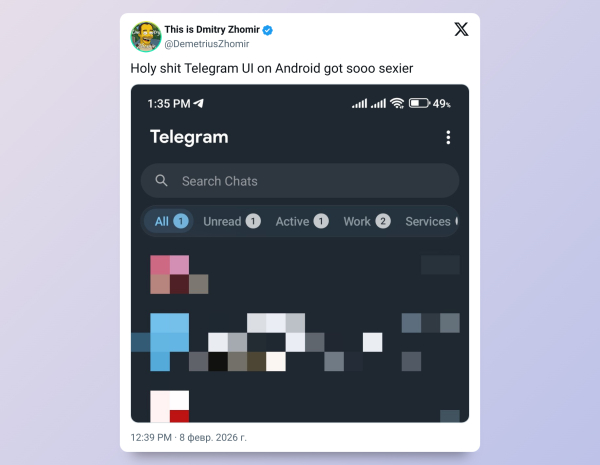
Task: Tap the battery indicator icon
Action: pos(419,103)
